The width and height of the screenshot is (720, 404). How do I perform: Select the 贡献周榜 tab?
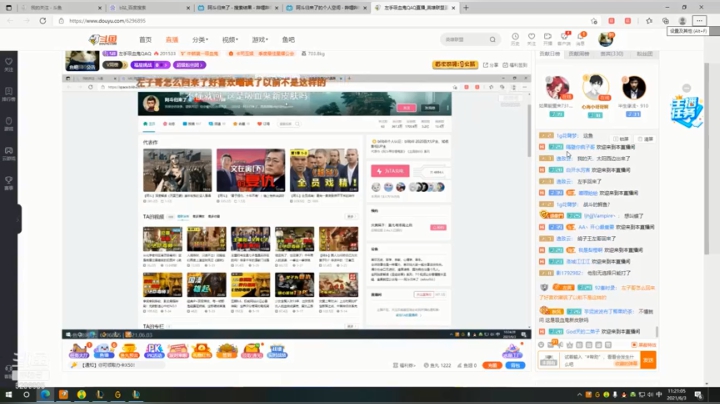579,54
